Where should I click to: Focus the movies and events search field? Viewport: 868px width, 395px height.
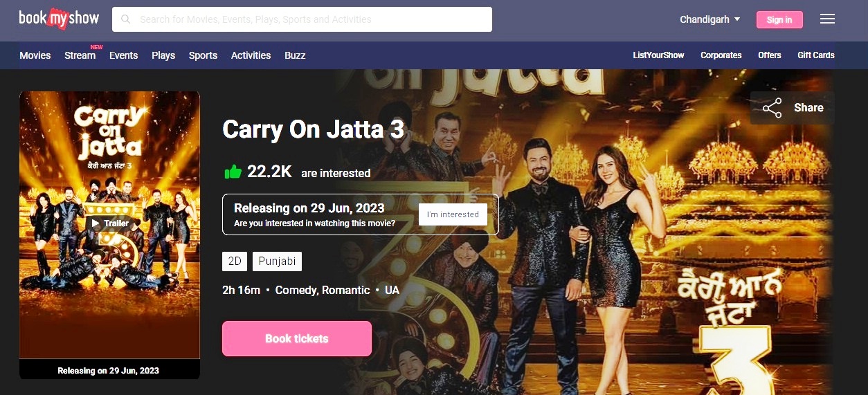click(302, 19)
